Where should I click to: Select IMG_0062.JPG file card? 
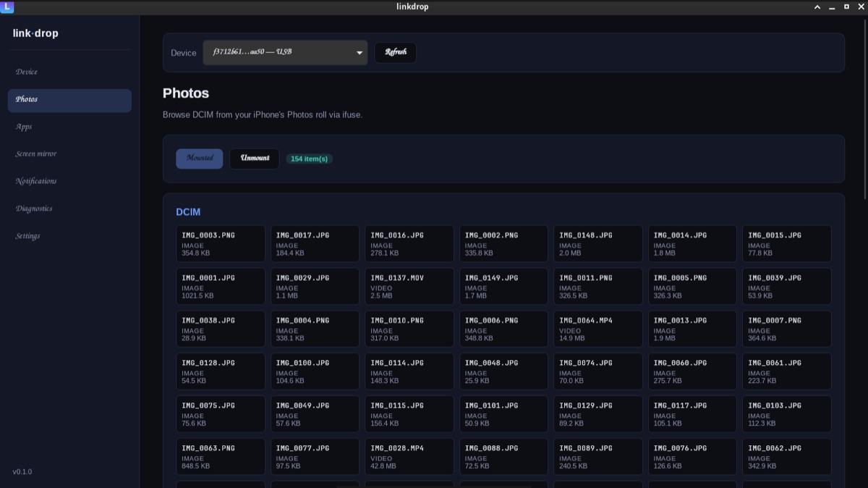tap(787, 457)
